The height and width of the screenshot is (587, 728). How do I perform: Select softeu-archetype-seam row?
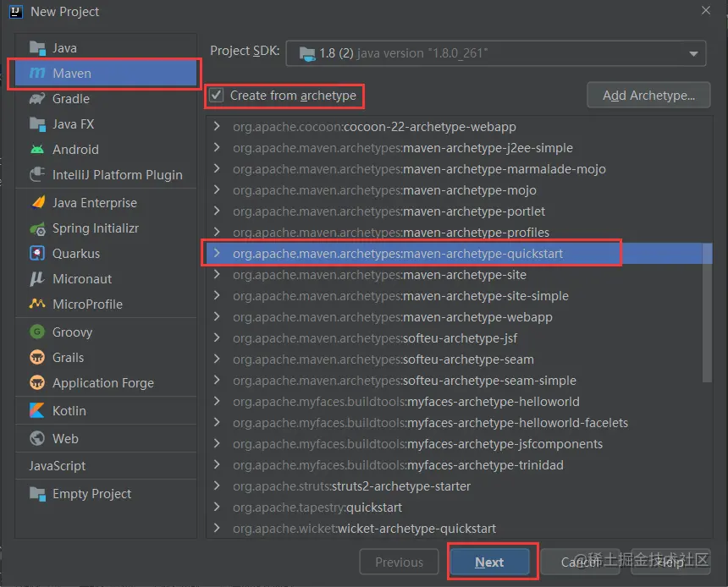pyautogui.click(x=459, y=359)
